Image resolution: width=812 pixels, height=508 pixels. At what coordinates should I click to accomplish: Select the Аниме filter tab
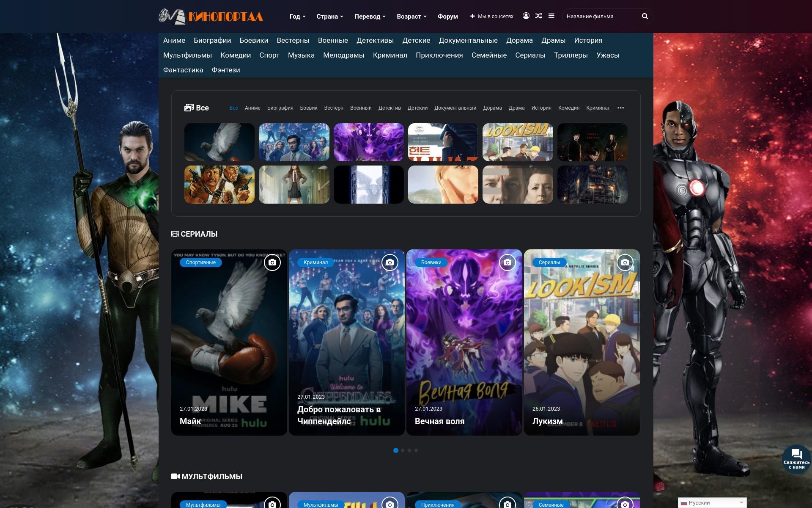click(x=252, y=108)
